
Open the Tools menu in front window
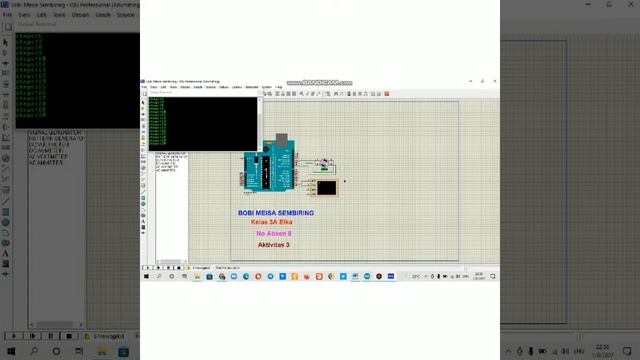click(x=173, y=87)
